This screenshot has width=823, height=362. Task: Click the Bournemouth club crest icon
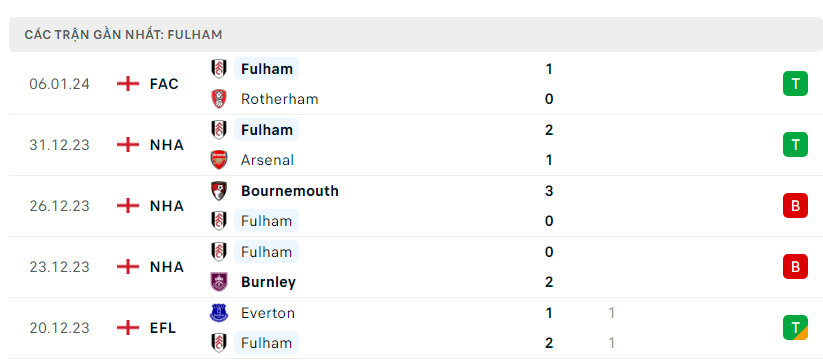click(219, 190)
